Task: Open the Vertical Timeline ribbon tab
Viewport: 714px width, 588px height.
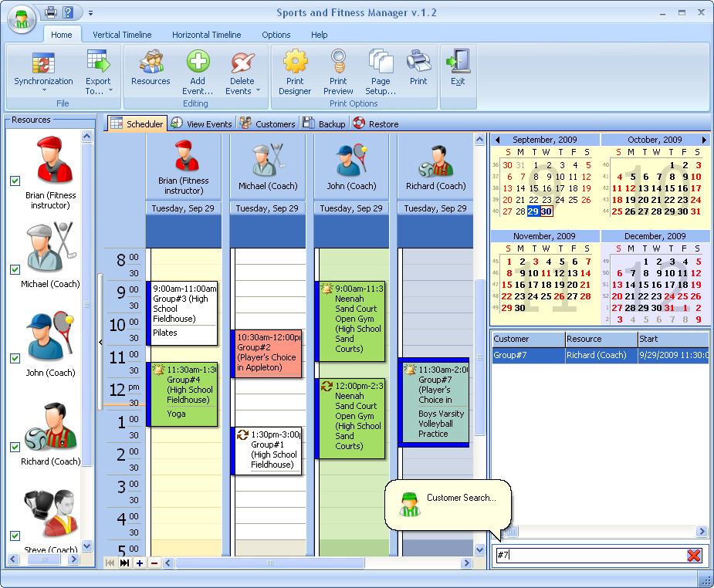Action: [121, 35]
